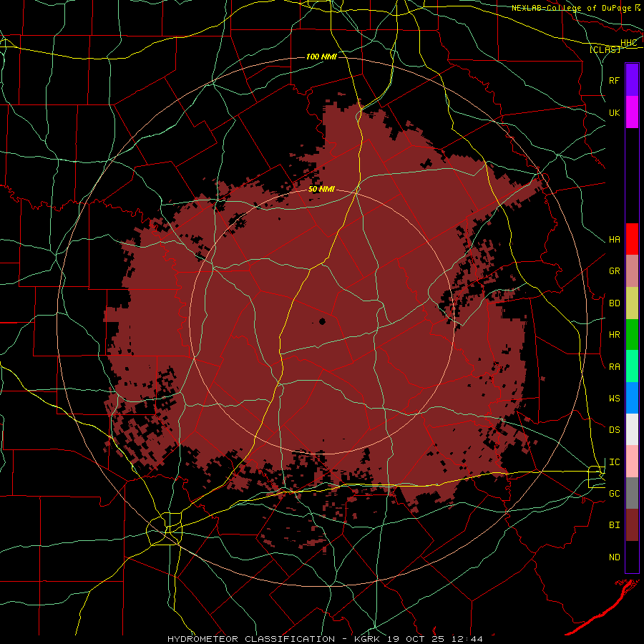Click the ND black legend swatch
The image size is (644, 644).
coord(632,557)
